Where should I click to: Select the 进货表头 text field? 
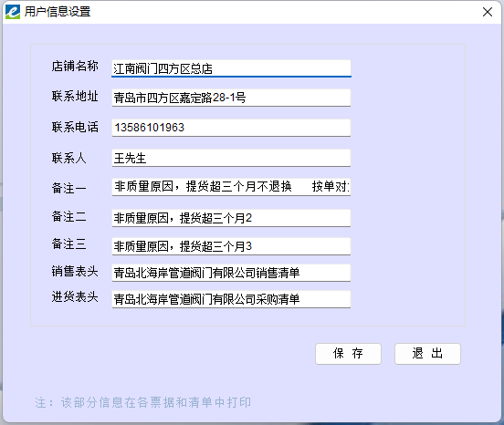pos(231,299)
